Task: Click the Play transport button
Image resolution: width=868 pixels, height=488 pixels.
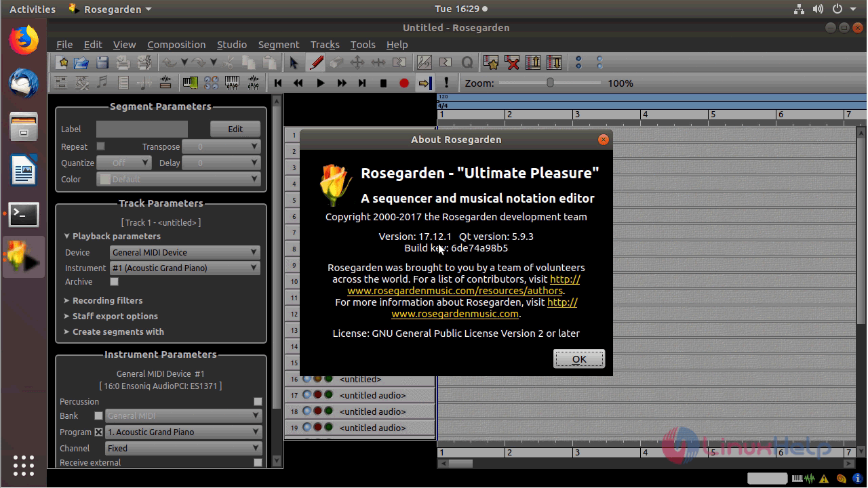Action: [x=320, y=83]
